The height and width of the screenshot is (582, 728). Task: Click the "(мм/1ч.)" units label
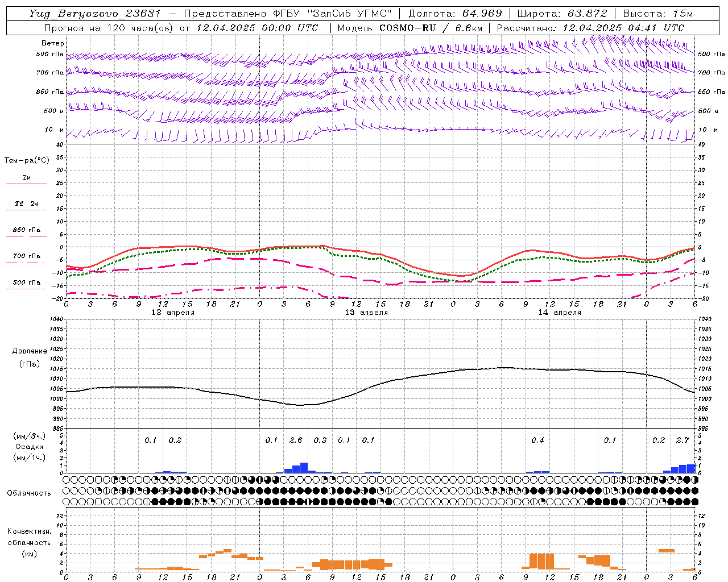pyautogui.click(x=30, y=458)
